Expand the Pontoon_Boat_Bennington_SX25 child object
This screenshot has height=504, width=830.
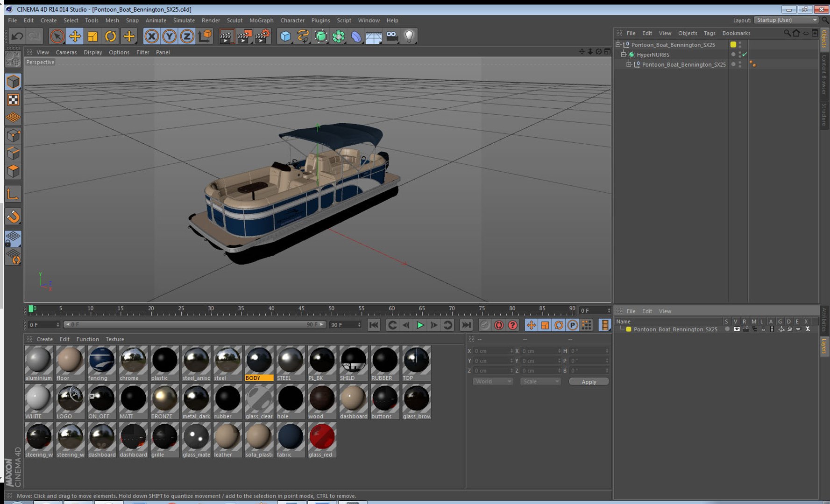629,64
